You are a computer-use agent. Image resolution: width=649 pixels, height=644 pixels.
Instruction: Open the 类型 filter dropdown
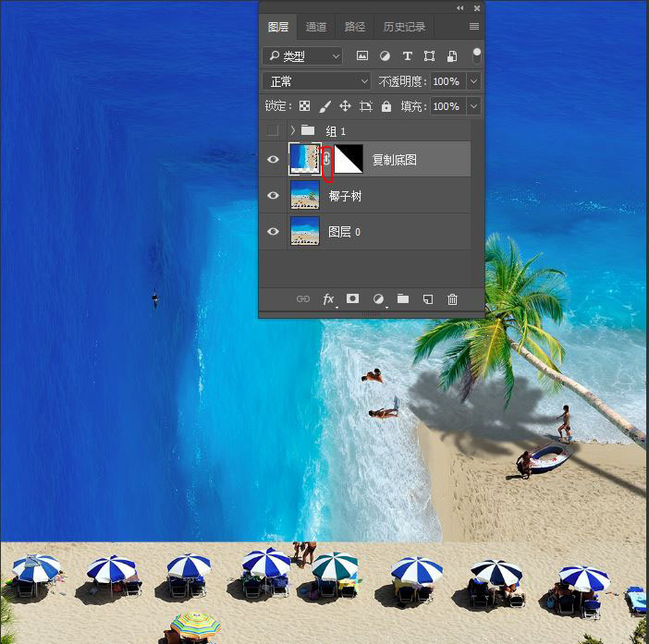(302, 55)
